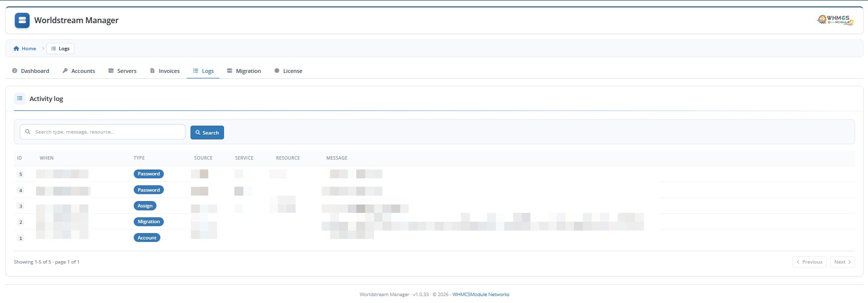Open the WHMCS Modules logo
The image size is (868, 303).
coord(835,20)
